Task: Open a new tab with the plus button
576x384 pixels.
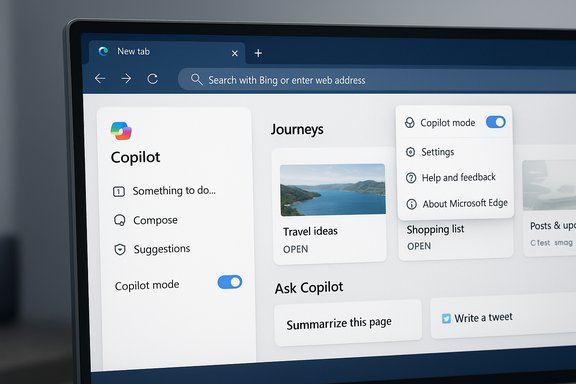Action: click(258, 53)
